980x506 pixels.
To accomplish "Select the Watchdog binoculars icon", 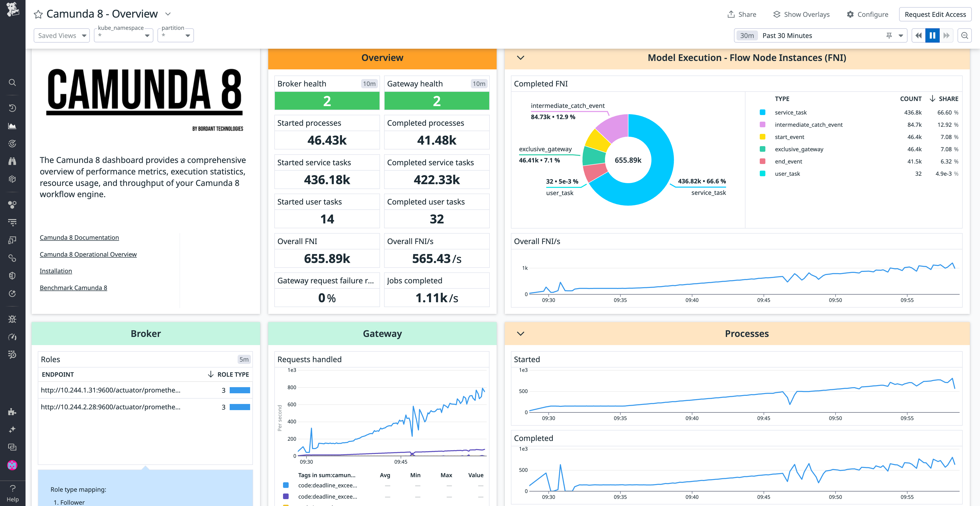I will [13, 161].
